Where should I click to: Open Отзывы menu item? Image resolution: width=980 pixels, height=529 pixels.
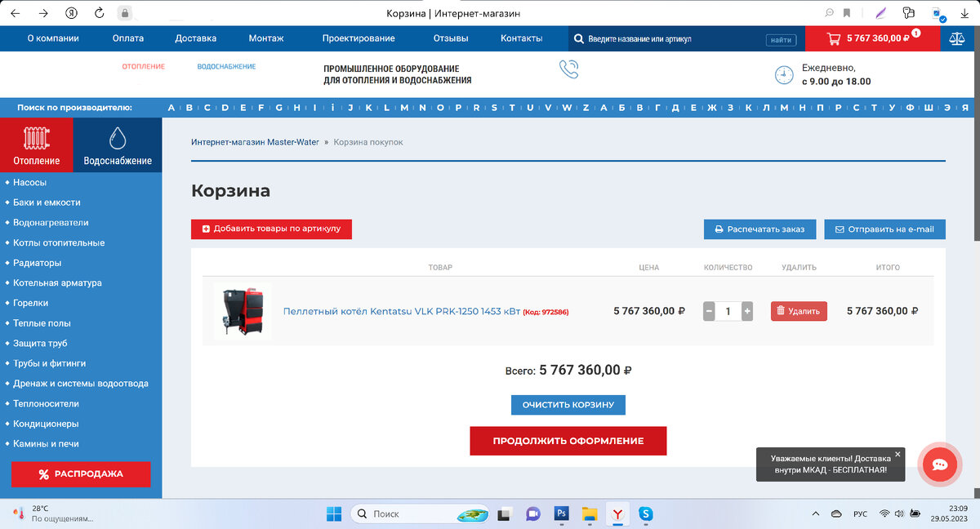451,38
